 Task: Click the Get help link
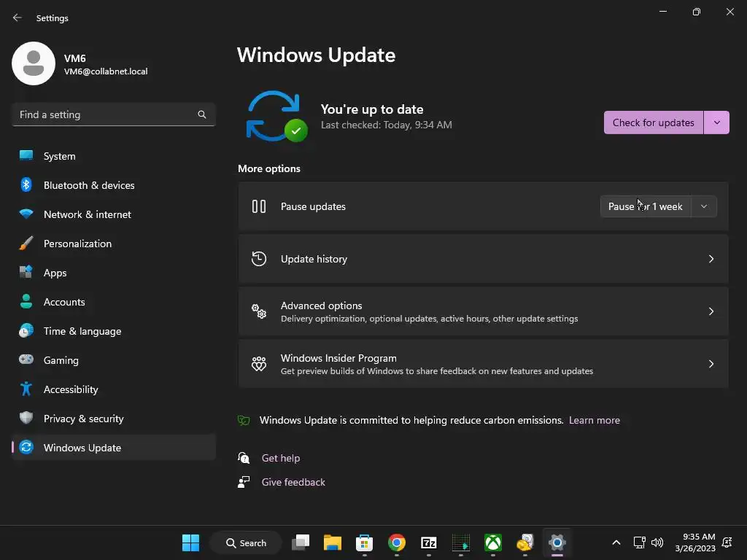281,458
